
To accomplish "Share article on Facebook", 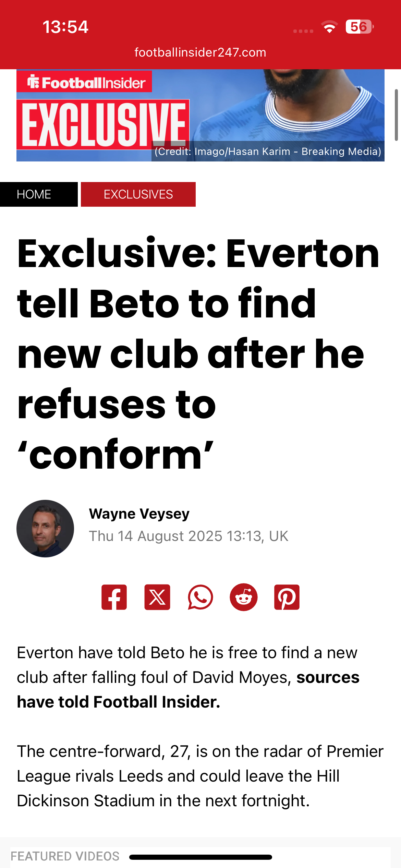I will click(x=114, y=597).
